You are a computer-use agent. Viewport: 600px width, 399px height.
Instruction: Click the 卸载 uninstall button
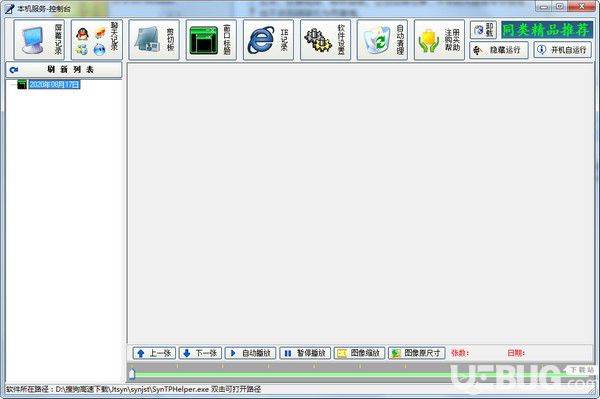click(x=483, y=30)
